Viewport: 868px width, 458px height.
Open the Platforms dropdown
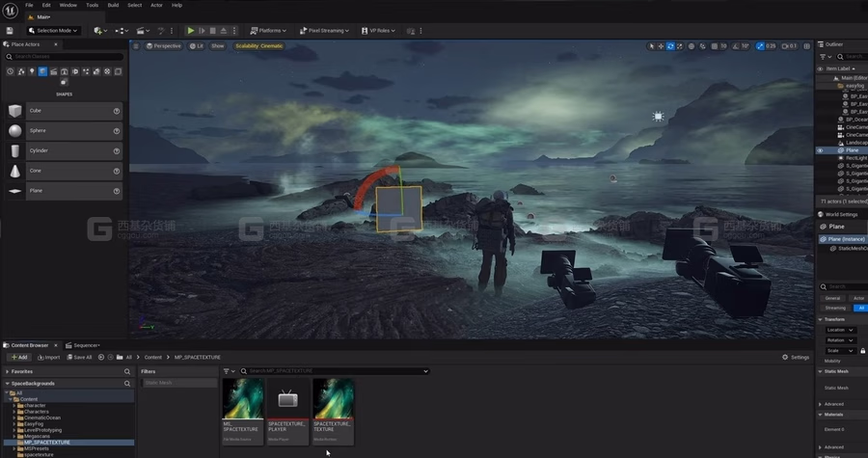click(x=268, y=31)
